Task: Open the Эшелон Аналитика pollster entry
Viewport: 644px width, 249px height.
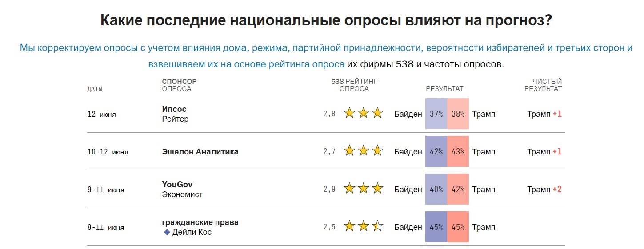Action: pyautogui.click(x=200, y=152)
